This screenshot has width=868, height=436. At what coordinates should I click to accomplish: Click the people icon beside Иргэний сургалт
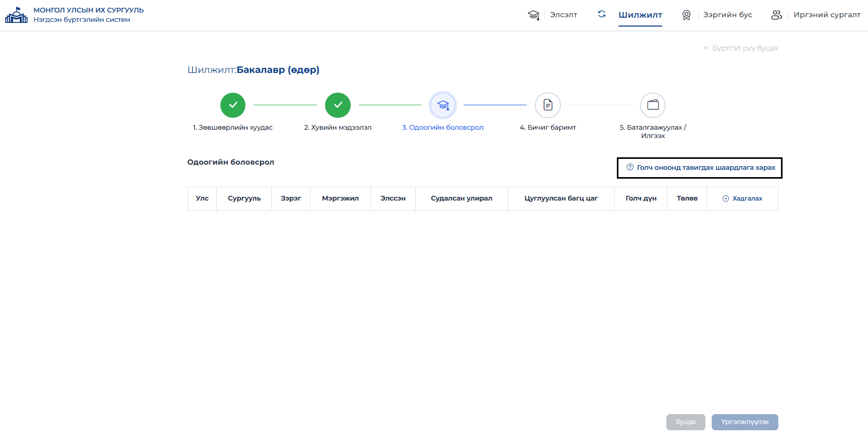776,15
